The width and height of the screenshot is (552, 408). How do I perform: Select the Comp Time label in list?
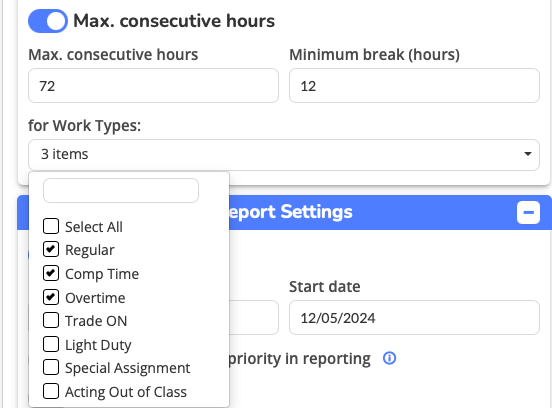pos(102,274)
